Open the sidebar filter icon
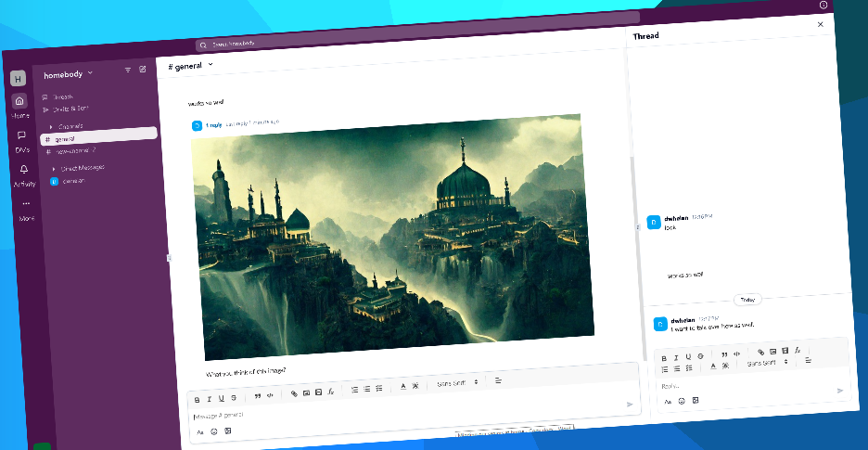 click(x=128, y=70)
